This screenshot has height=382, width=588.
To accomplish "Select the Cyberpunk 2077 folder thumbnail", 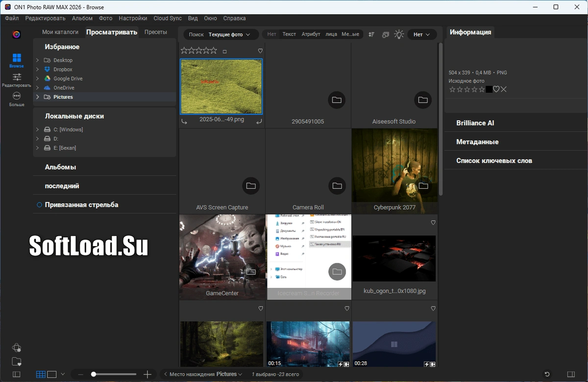I will pos(394,171).
